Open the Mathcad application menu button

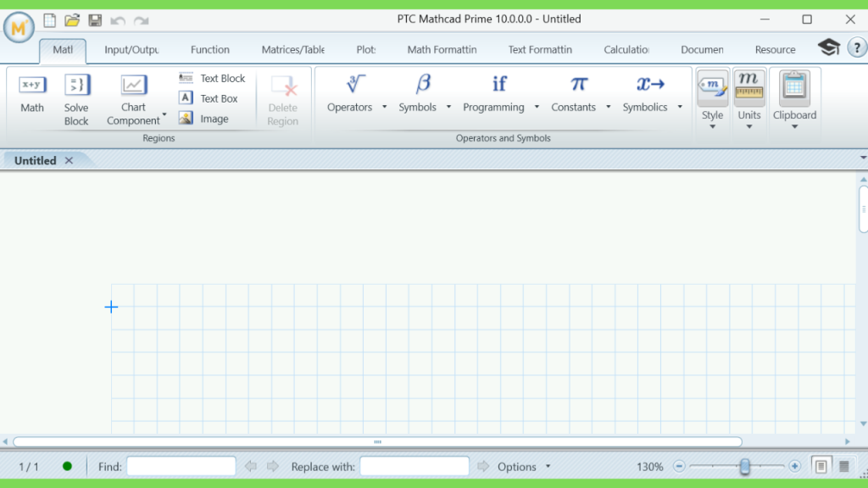click(19, 27)
